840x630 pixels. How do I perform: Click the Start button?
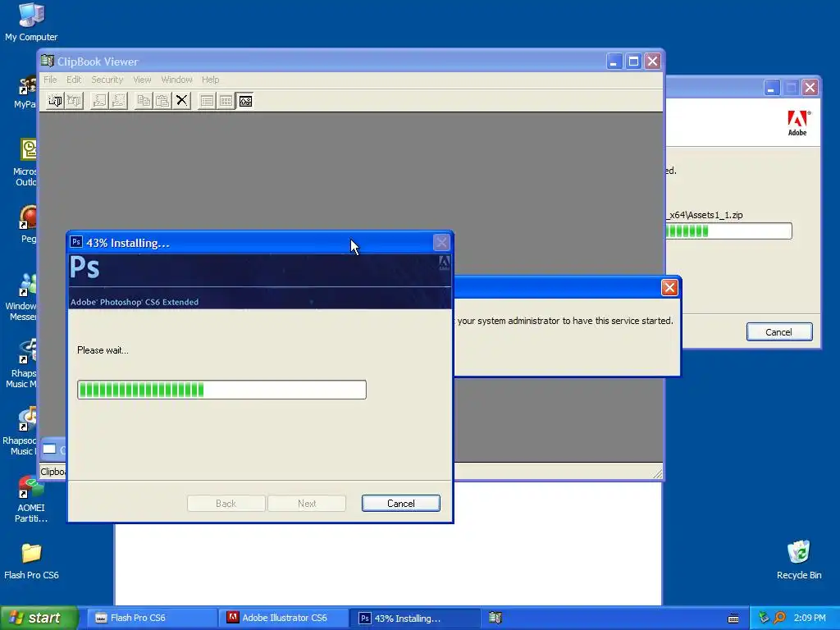coord(39,618)
